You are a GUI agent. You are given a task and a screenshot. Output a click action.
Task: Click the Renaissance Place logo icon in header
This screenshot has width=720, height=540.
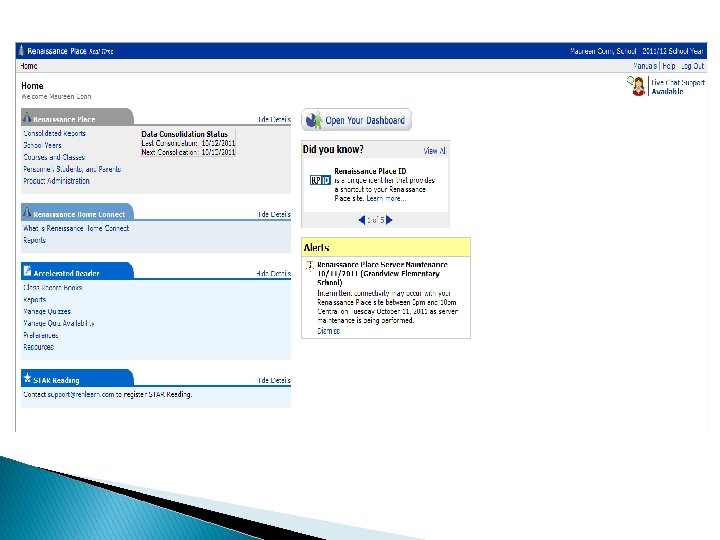(x=21, y=51)
